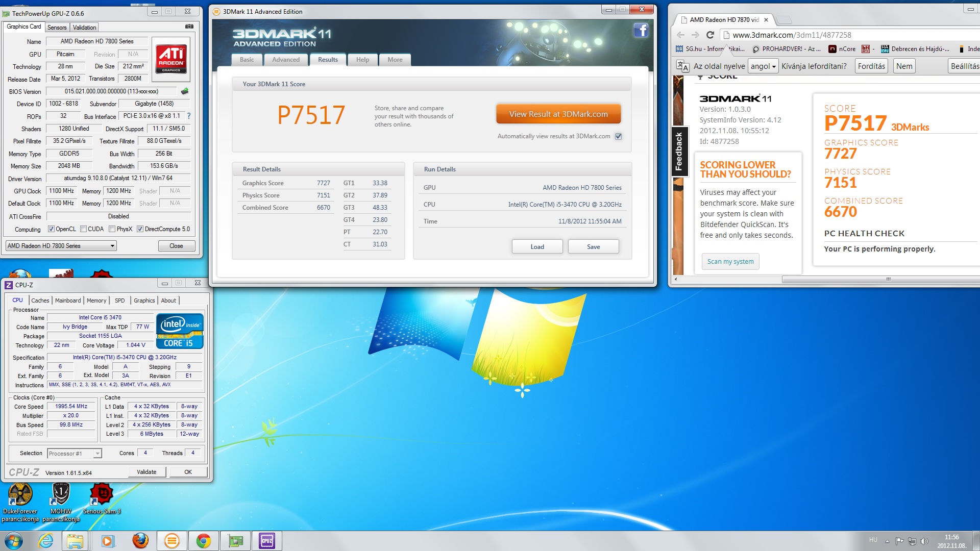
Task: Toggle the DirectCompute 5.0 checkbox in GPU-Z
Action: [140, 229]
